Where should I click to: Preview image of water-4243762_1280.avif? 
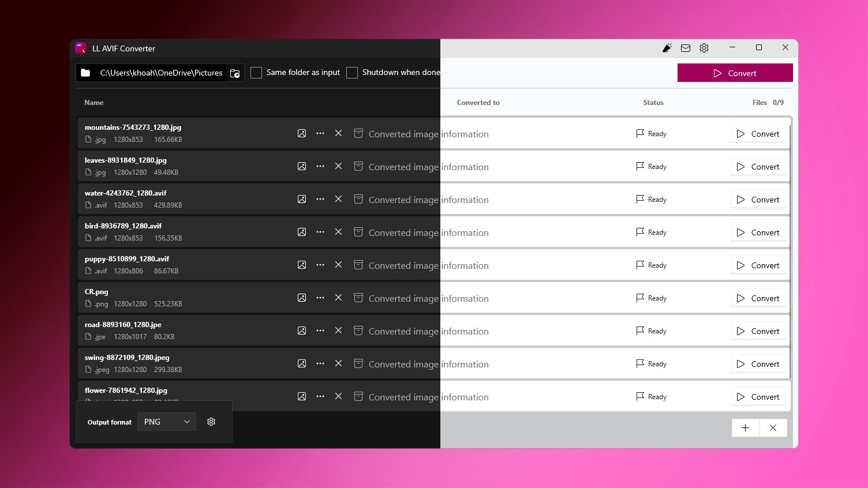tap(302, 199)
